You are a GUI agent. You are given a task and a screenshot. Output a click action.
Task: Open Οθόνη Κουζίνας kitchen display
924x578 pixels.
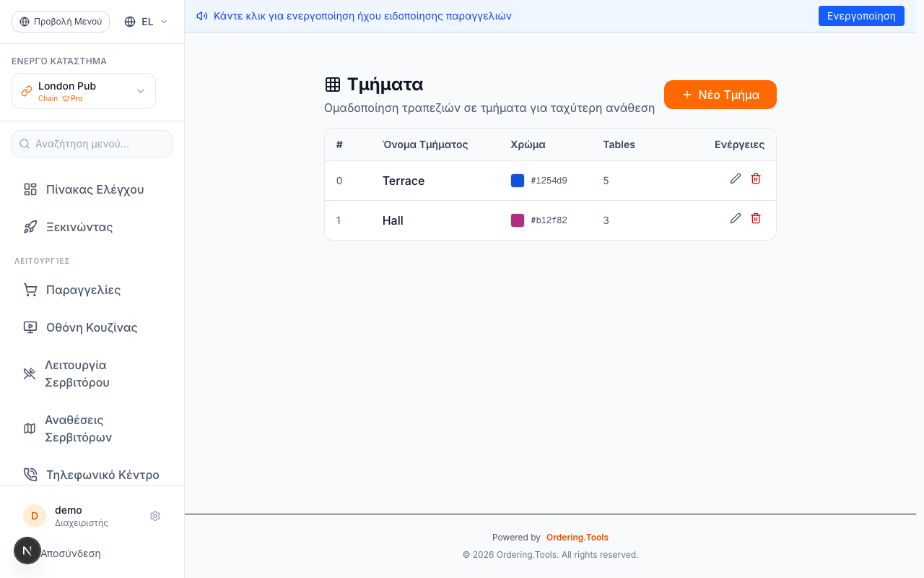[92, 327]
